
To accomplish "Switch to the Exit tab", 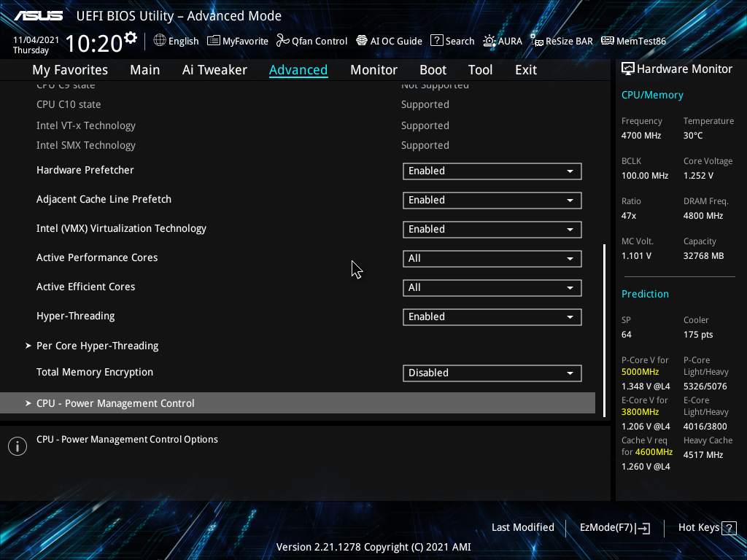I will click(x=526, y=69).
